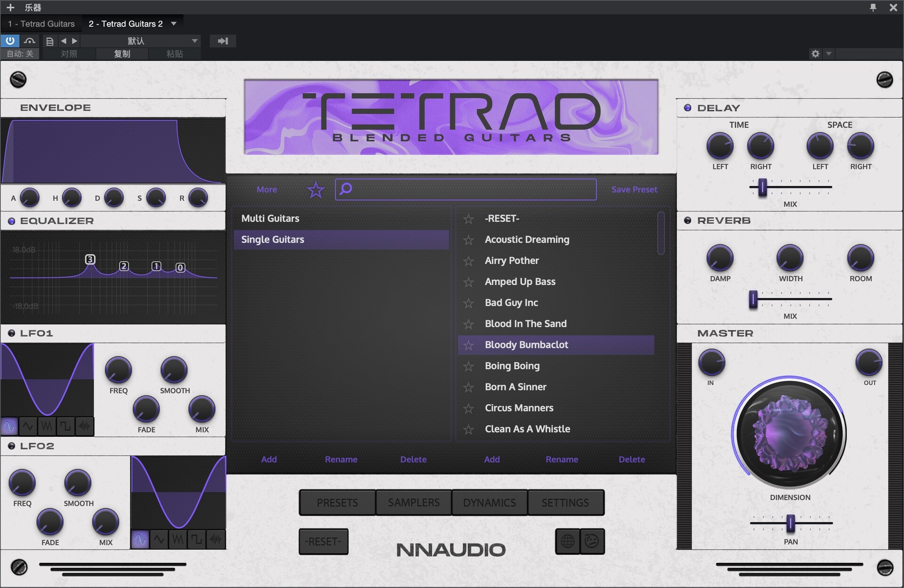Click the More link

click(267, 190)
